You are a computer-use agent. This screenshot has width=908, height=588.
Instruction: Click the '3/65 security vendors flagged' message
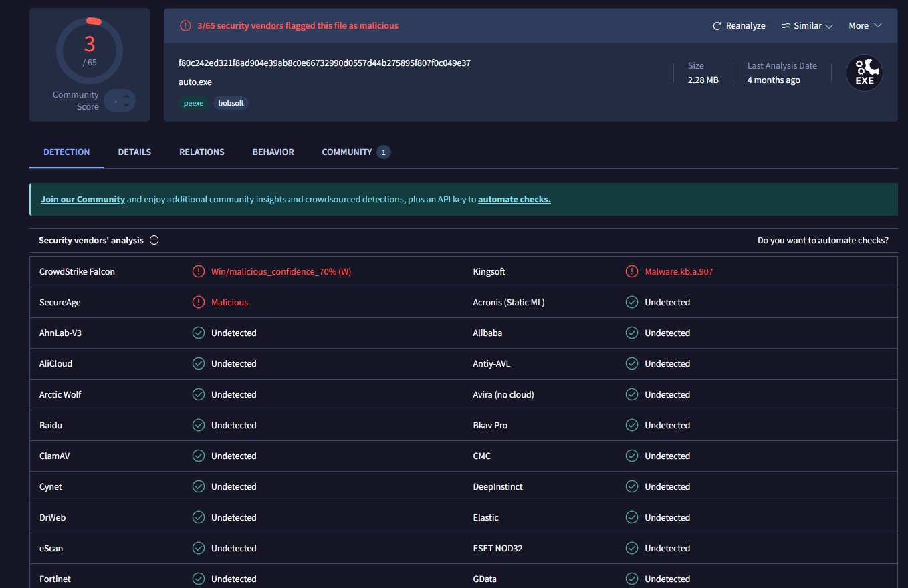tap(298, 25)
